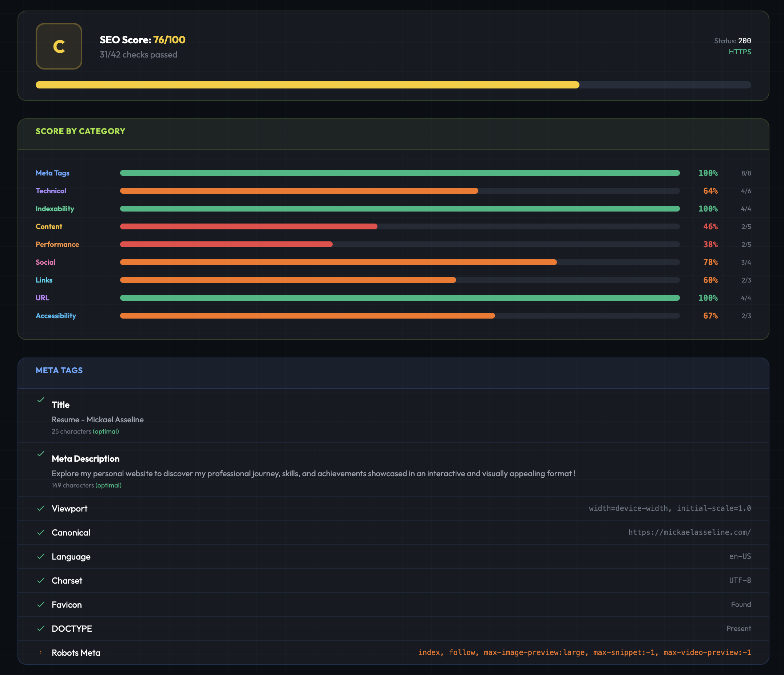This screenshot has height=675, width=784.
Task: Click the Score By Category header
Action: point(80,131)
